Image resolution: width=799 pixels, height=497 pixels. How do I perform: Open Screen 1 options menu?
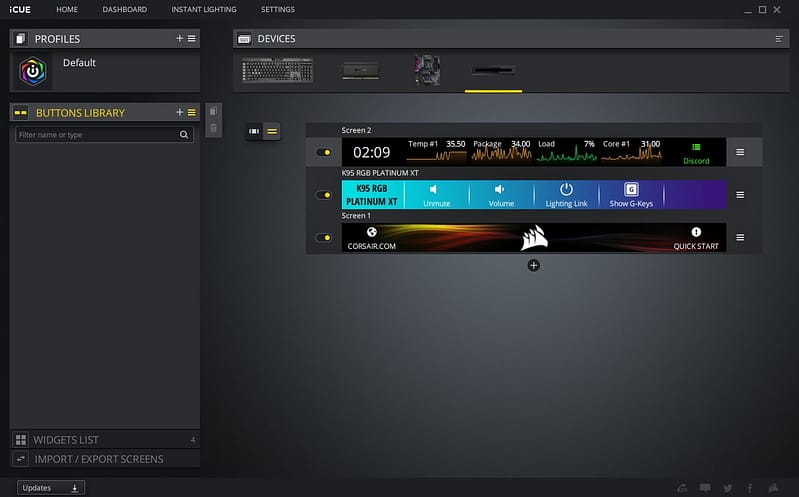pos(740,238)
